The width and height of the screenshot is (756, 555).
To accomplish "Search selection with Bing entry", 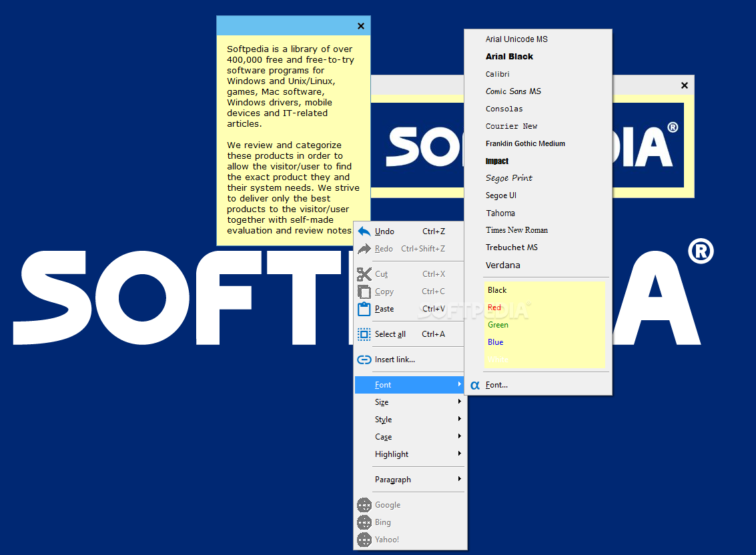I will [409, 522].
